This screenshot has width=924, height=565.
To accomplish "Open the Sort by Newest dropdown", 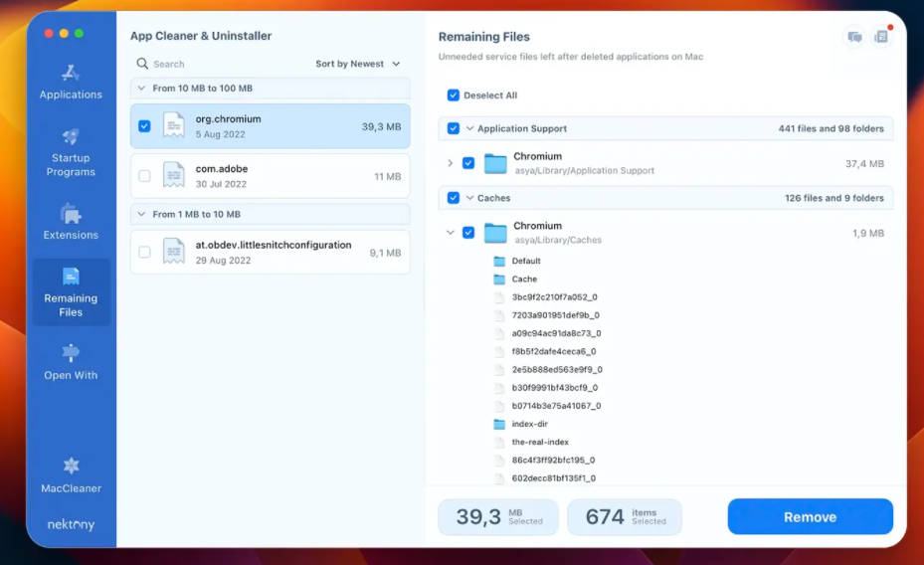I will 358,64.
